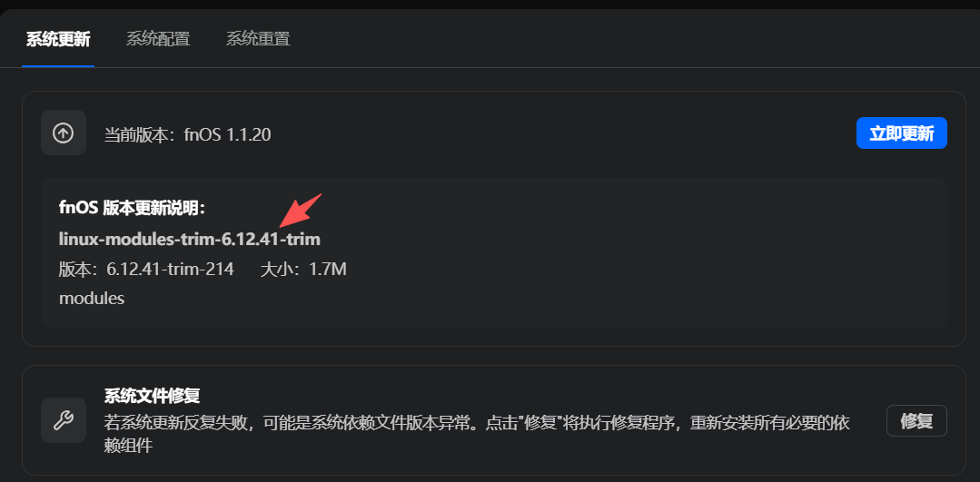Start the update with 立即更新 button
The image size is (980, 482).
[x=901, y=133]
